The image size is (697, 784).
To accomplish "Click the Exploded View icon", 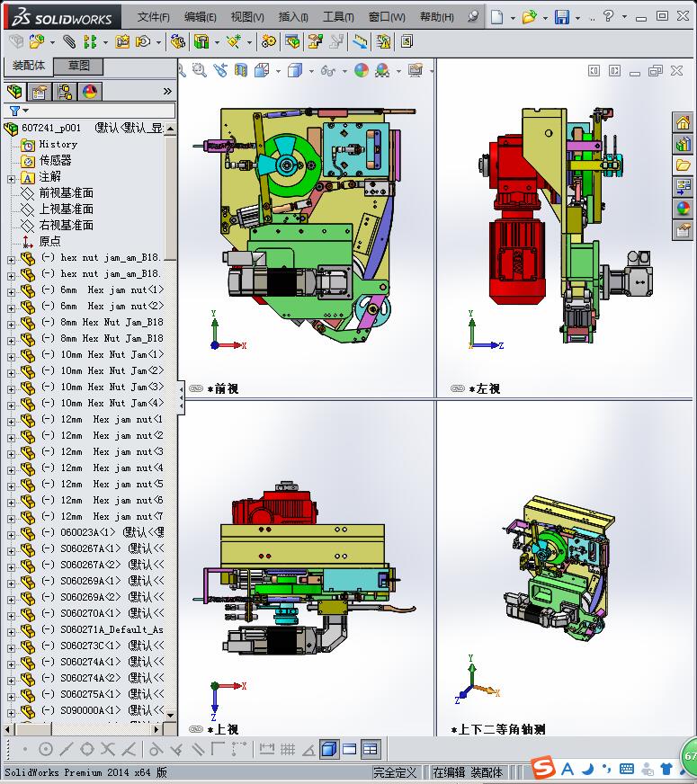I will pos(315,41).
